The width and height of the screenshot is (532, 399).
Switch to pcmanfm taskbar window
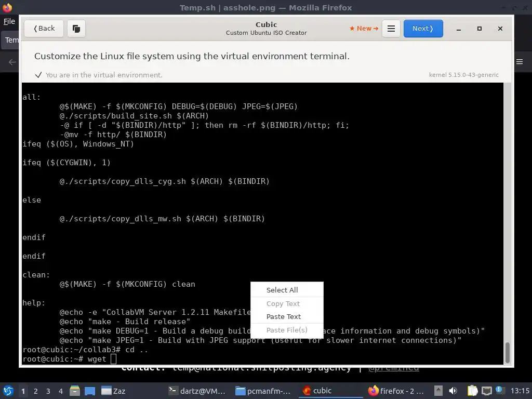coord(263,391)
